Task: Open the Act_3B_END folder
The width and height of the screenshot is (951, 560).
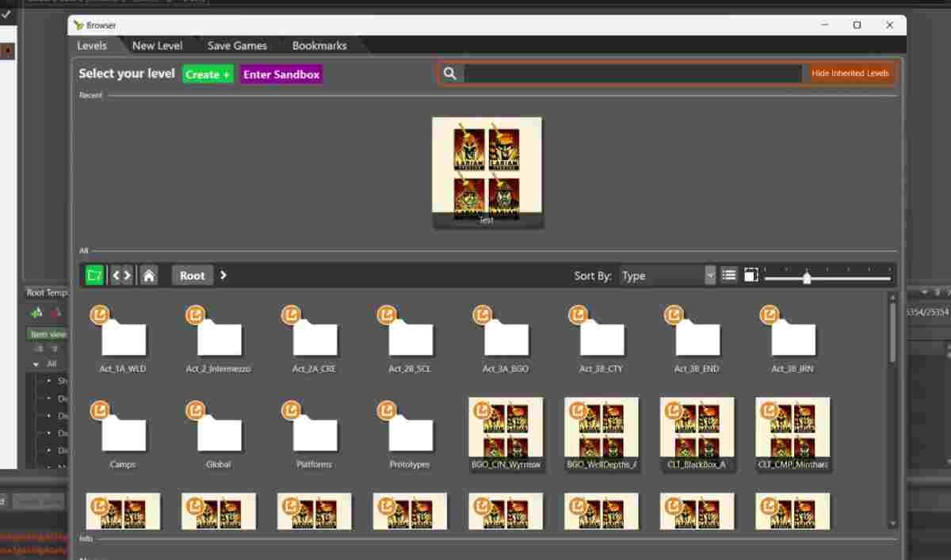Action: [x=697, y=340]
